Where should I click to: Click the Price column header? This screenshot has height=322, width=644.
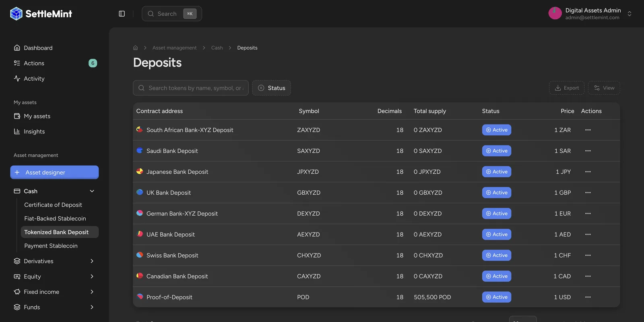[x=567, y=111]
